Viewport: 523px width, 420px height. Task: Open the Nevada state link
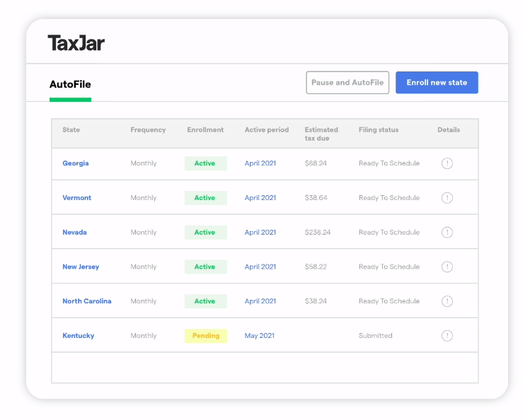click(74, 233)
